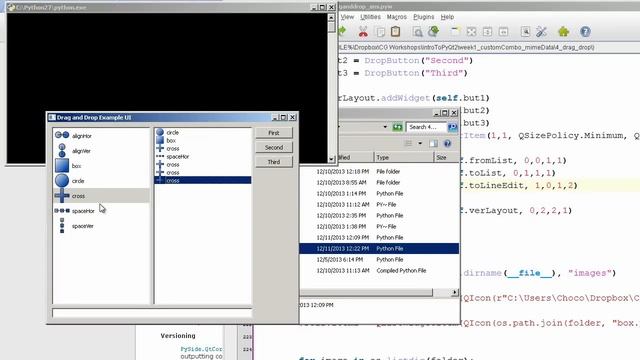Screen dimensions: 640x360
Task: Click the Search field in Explorer window
Action: (427, 127)
